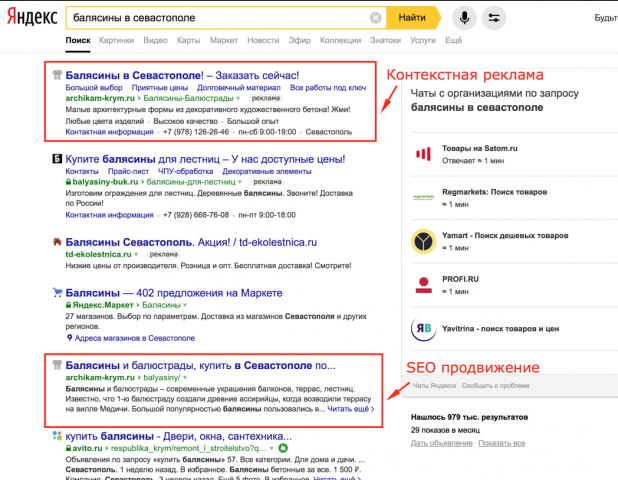Open the Долговечный материал sitelink
This screenshot has height=480, width=618.
(x=239, y=87)
